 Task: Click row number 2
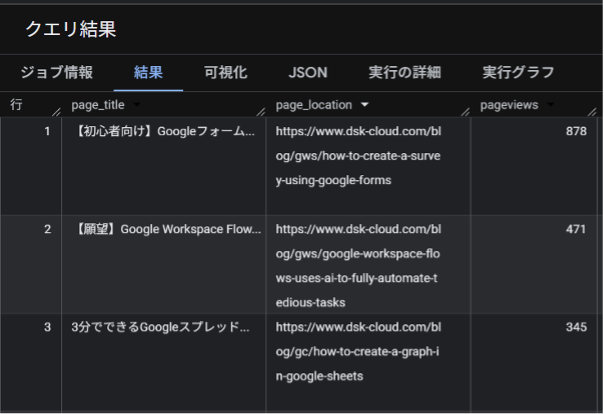[47, 229]
